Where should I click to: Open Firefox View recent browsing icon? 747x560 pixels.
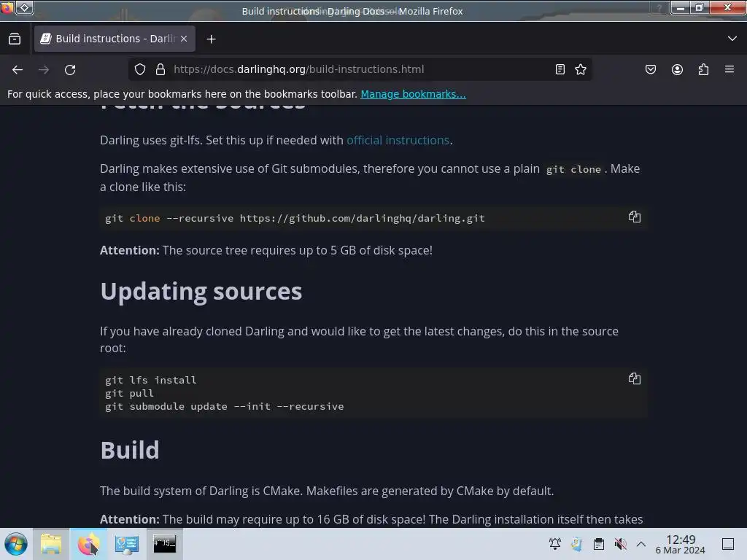[x=15, y=39]
